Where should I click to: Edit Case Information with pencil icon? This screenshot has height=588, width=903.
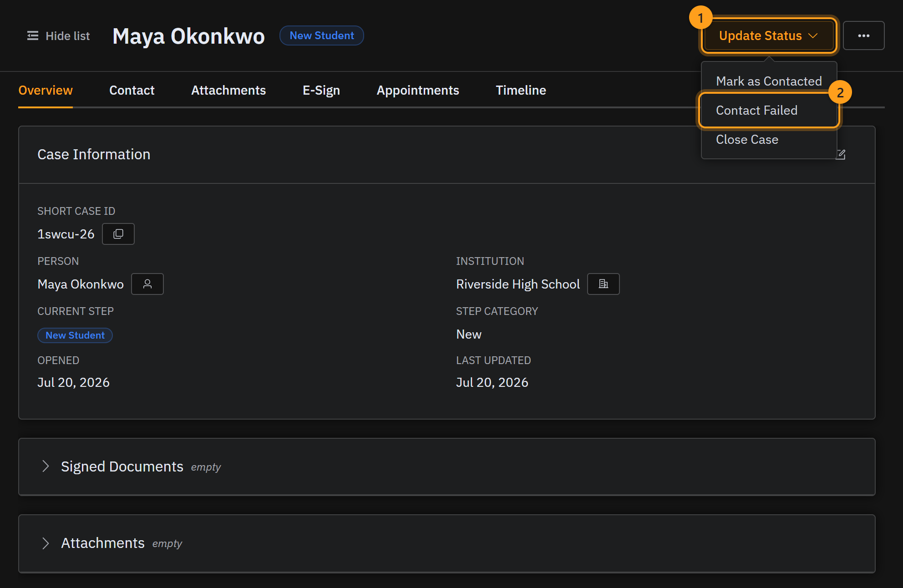point(841,155)
